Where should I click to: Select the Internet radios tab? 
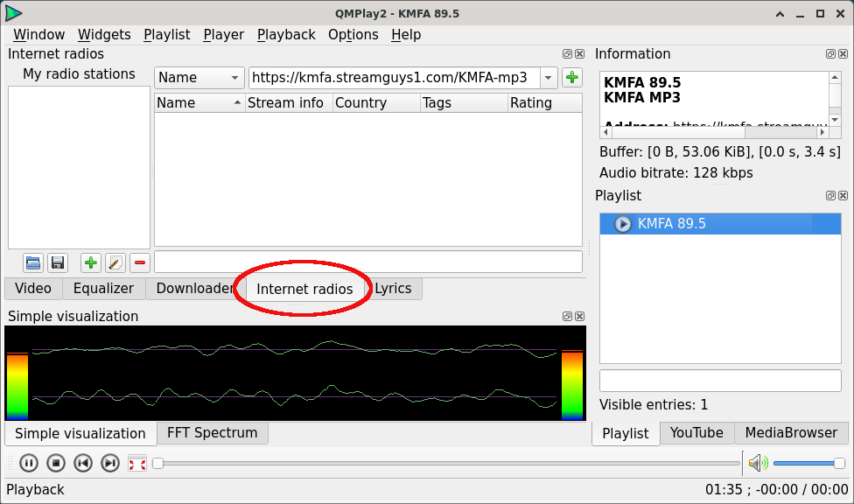point(304,289)
